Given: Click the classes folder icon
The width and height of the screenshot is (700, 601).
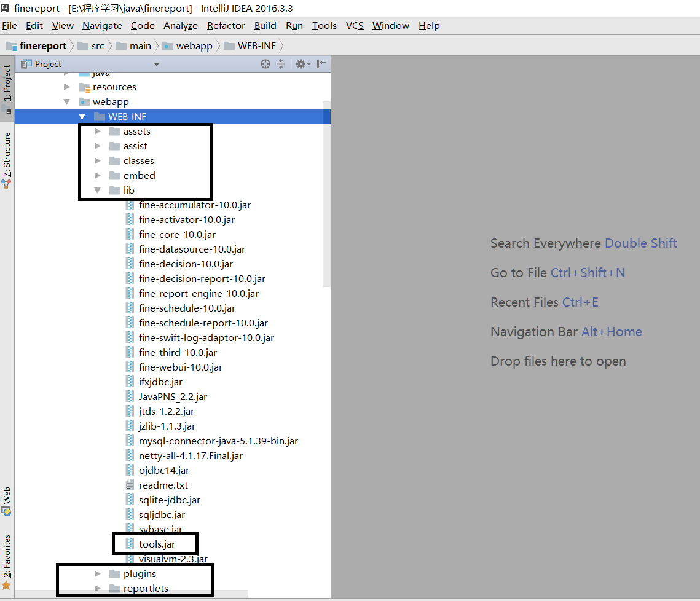Looking at the screenshot, I should [x=115, y=161].
